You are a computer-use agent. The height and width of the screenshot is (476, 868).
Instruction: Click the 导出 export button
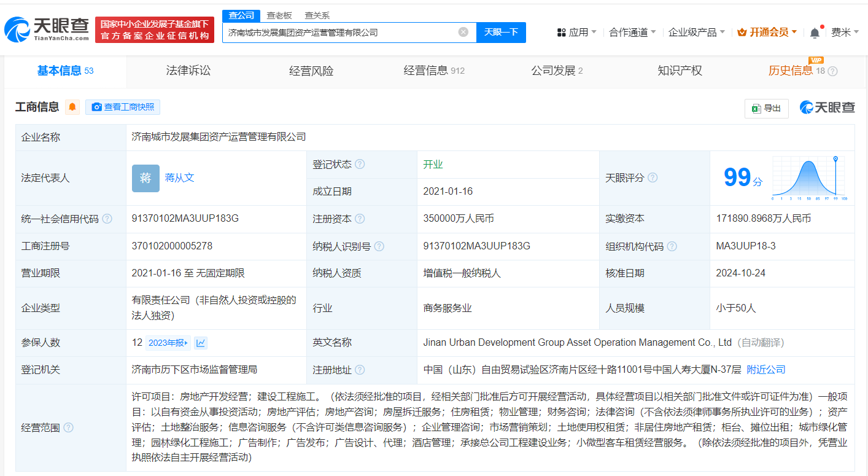766,108
